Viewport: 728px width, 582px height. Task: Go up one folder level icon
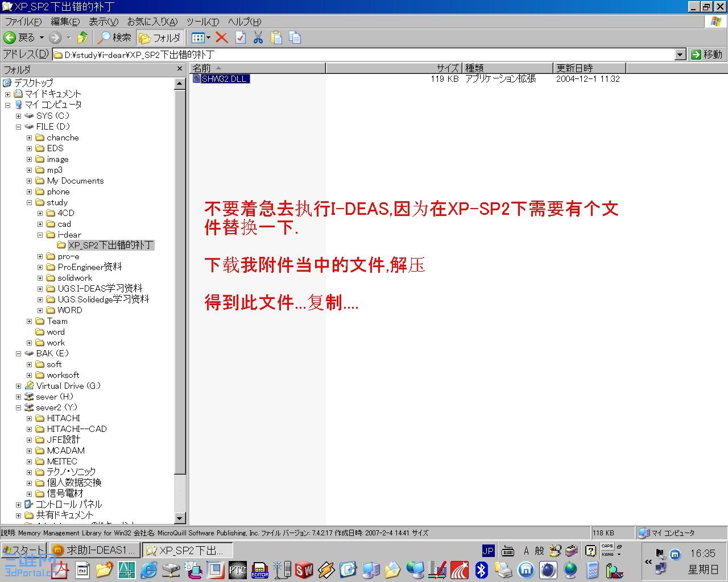click(82, 38)
